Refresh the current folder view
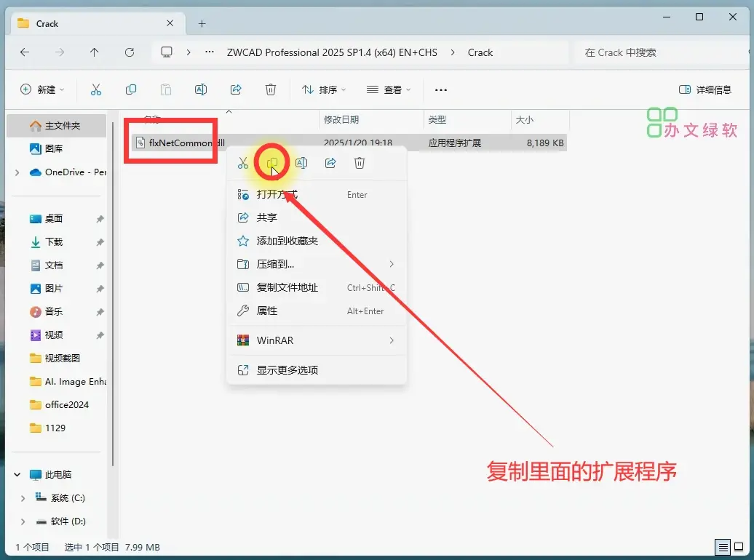 pyautogui.click(x=130, y=52)
